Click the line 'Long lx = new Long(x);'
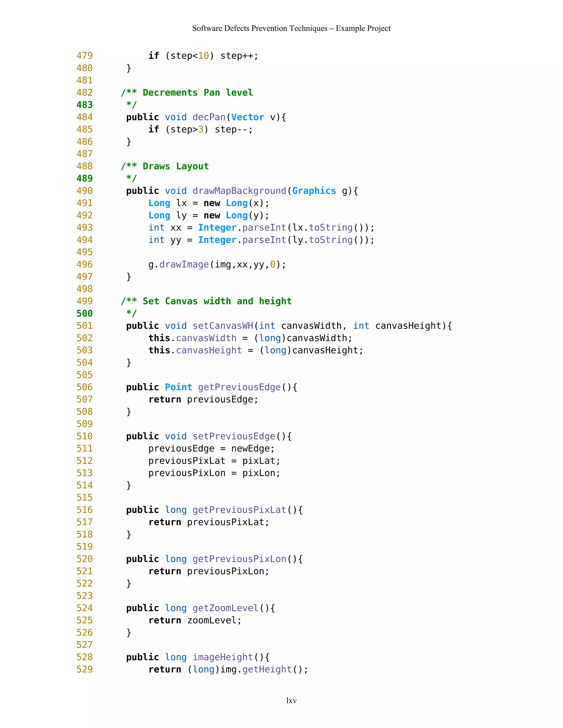 209,203
